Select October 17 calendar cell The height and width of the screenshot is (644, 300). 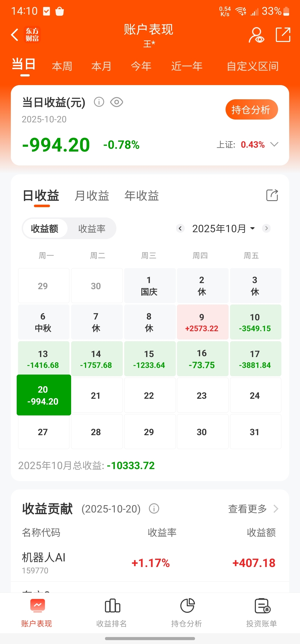[256, 359]
